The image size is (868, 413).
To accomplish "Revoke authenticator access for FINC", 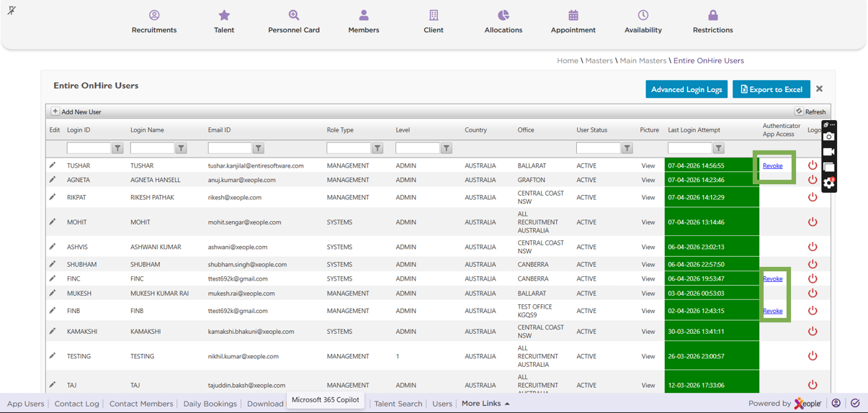I will (772, 278).
